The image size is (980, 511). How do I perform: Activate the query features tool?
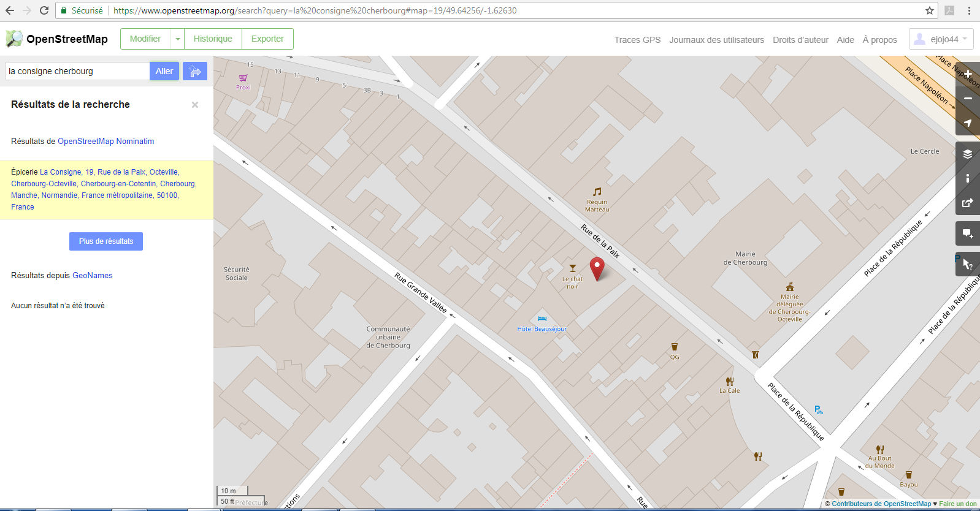[x=968, y=264]
